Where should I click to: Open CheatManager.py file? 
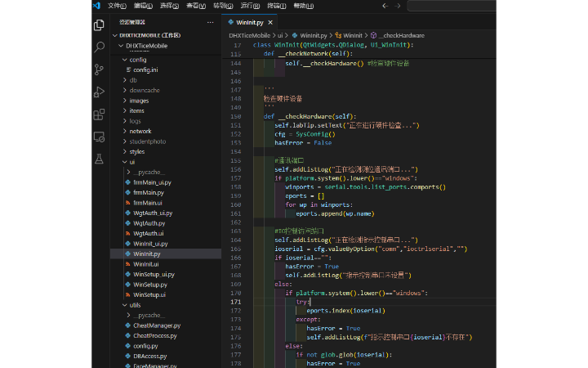pyautogui.click(x=166, y=325)
